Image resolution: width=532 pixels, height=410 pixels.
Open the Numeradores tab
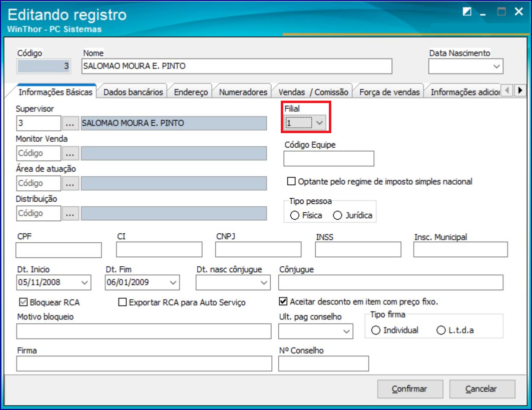point(243,92)
